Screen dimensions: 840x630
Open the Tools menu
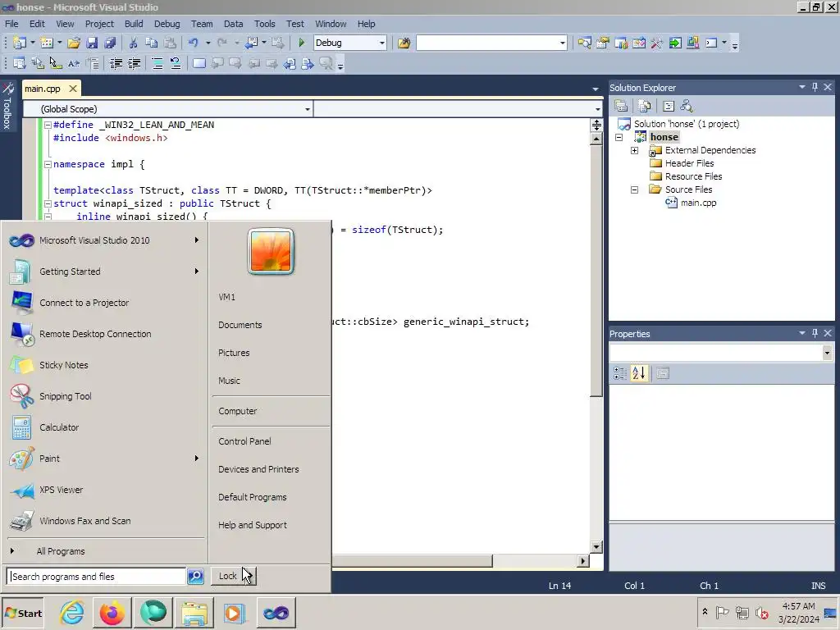pyautogui.click(x=264, y=24)
